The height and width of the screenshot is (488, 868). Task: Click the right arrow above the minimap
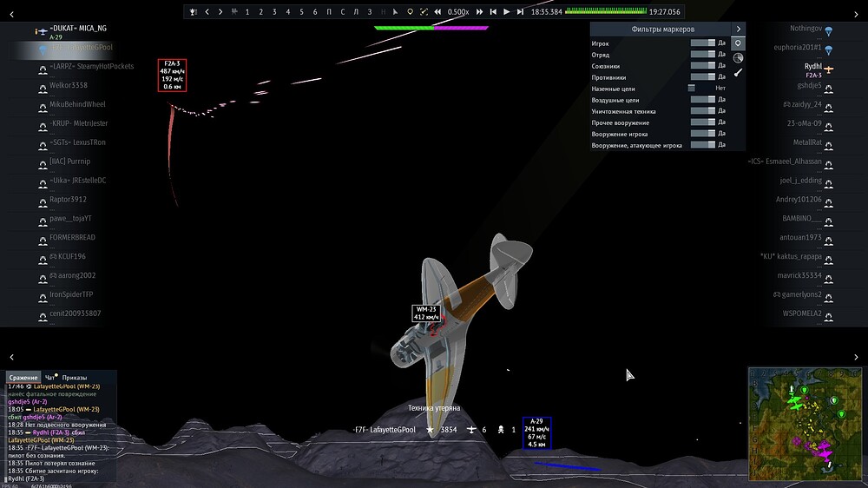click(856, 357)
